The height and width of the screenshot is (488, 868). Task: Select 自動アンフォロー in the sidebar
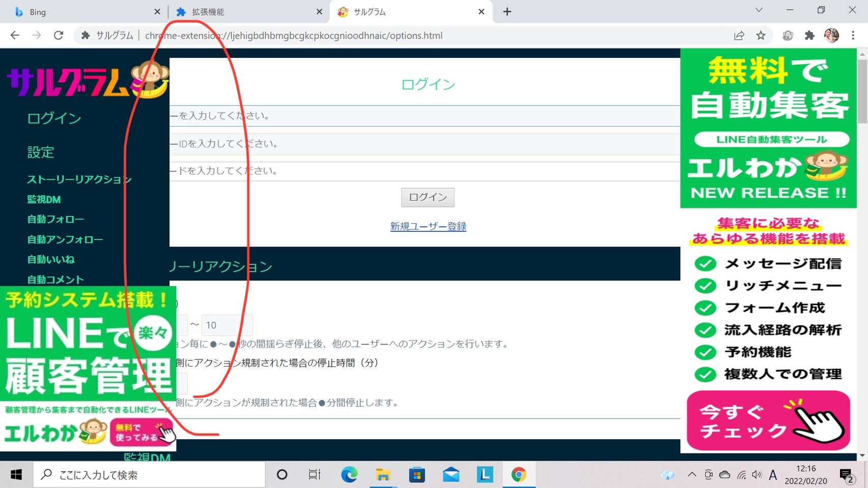tap(65, 239)
